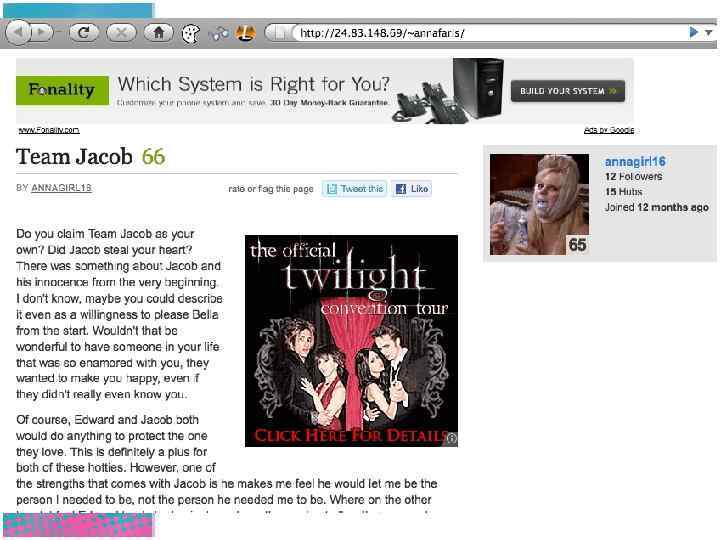Click the Team Jacob page title
Viewport: 720px width, 540px height.
point(74,157)
